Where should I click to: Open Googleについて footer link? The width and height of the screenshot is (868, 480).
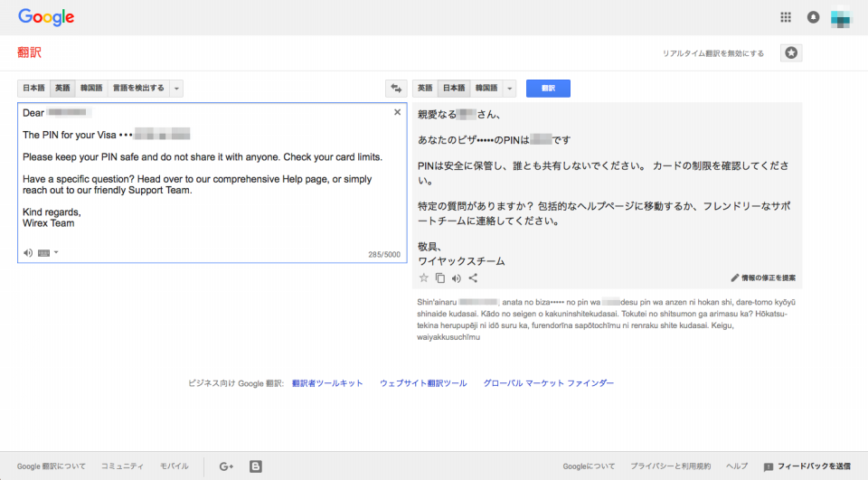[x=589, y=466]
